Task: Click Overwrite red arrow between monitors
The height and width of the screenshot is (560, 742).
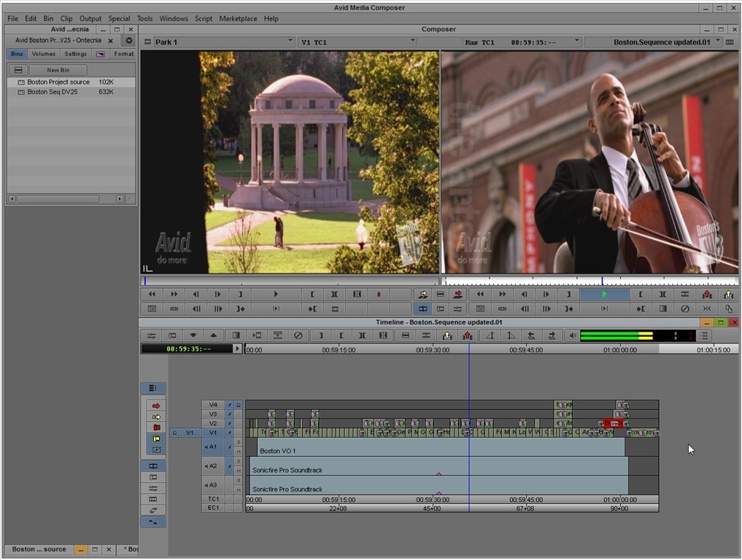Action: (x=457, y=294)
